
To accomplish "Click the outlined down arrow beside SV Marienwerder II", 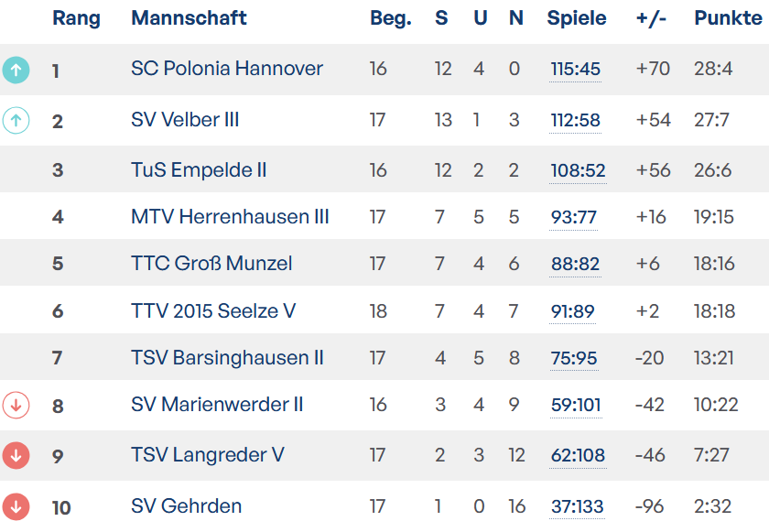I will click(x=16, y=405).
